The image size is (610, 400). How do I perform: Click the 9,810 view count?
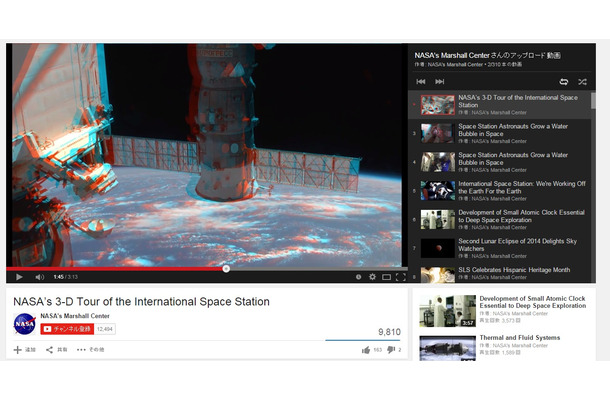[389, 332]
